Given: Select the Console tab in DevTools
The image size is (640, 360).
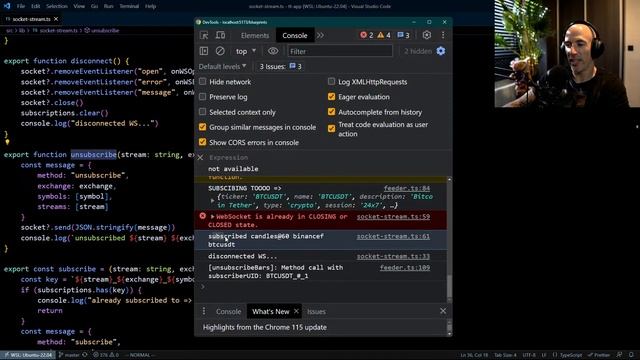Looking at the screenshot, I should pyautogui.click(x=295, y=36).
